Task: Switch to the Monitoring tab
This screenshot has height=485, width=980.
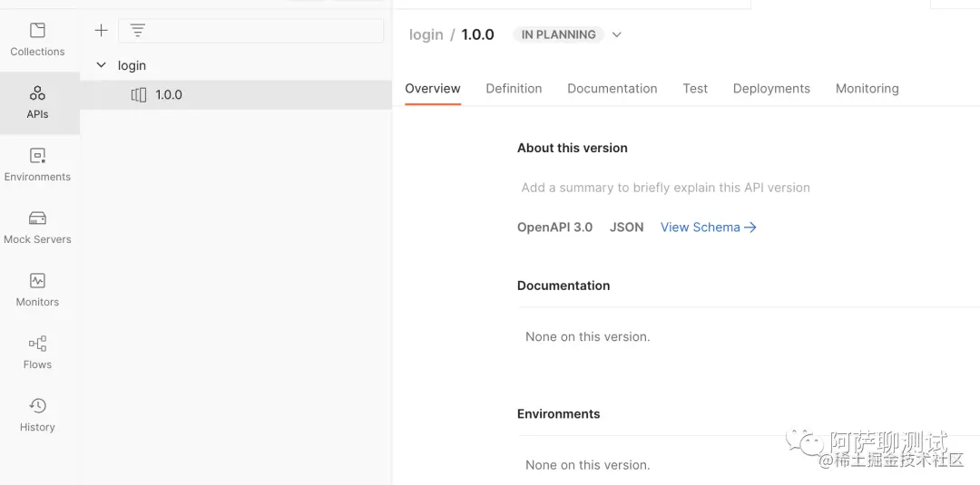Action: (x=867, y=89)
